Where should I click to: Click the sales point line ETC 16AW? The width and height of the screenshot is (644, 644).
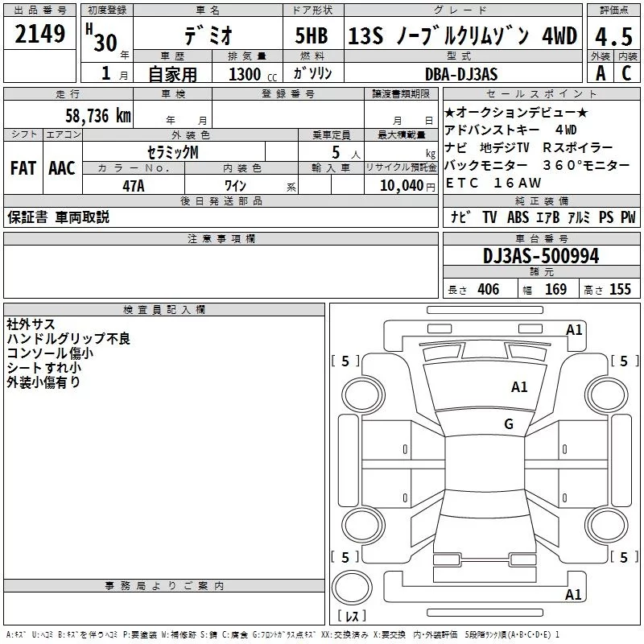493,183
